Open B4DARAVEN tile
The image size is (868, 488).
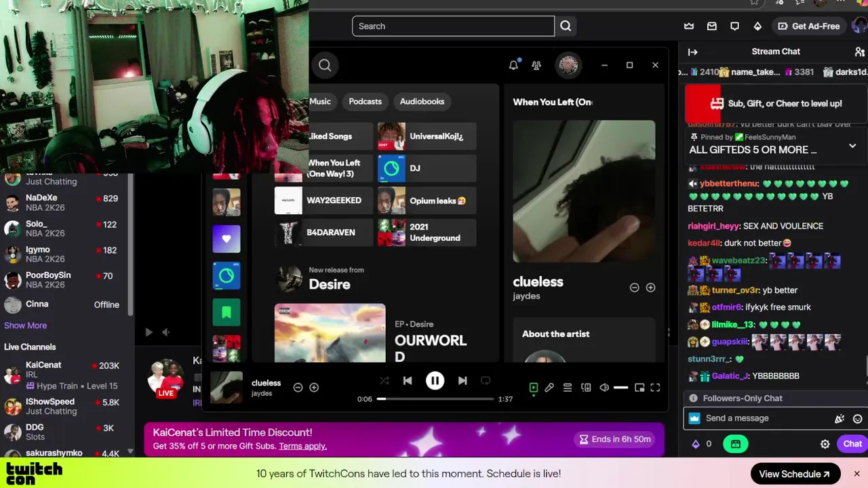(x=323, y=232)
